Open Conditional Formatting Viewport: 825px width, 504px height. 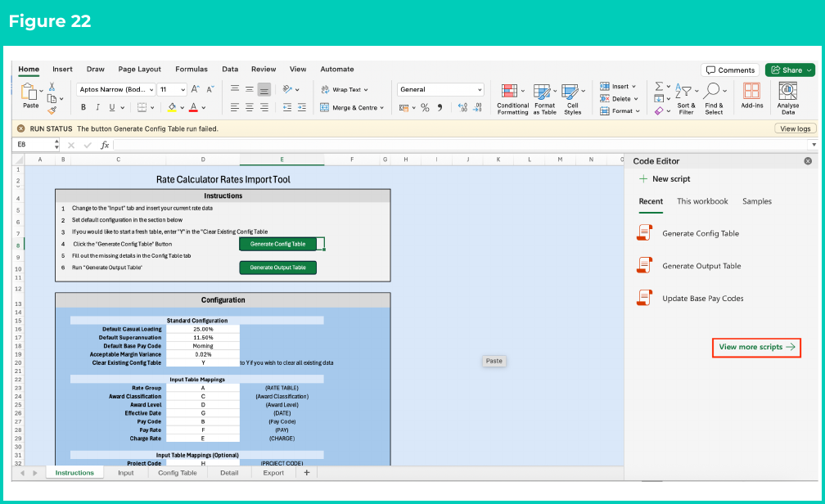512,99
